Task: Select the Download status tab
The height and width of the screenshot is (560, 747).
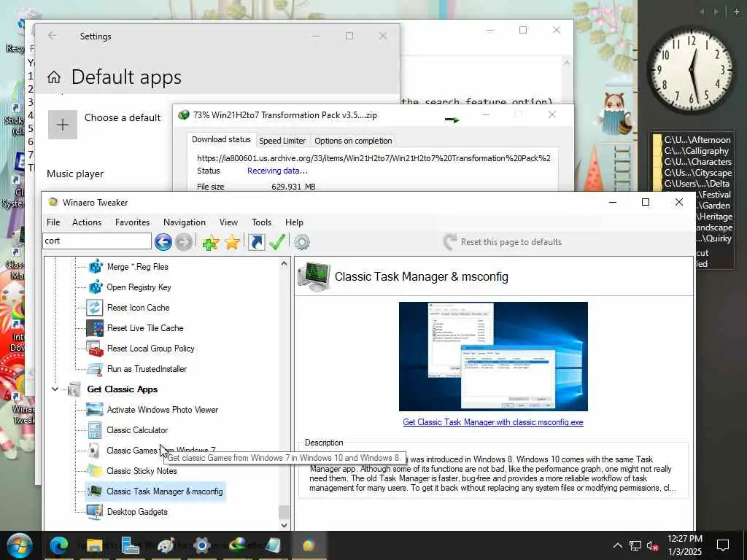Action: coord(221,139)
